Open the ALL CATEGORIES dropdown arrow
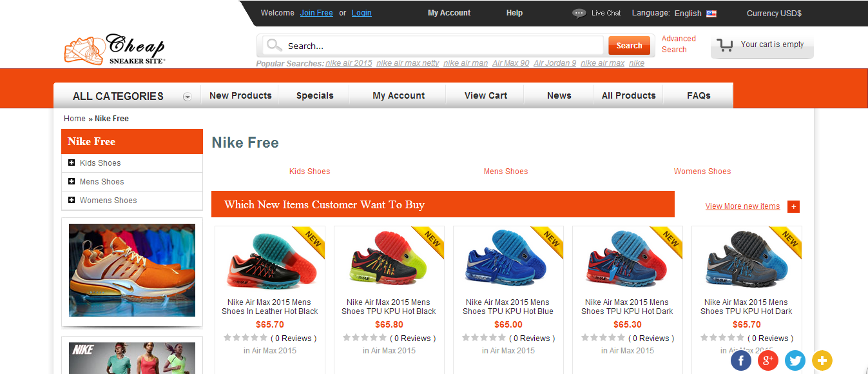 [x=188, y=96]
